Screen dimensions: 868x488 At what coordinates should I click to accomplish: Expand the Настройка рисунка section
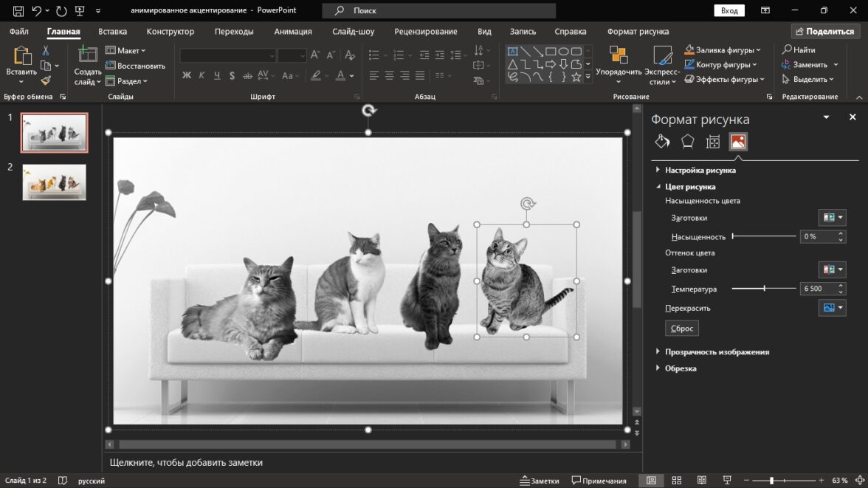pyautogui.click(x=700, y=170)
